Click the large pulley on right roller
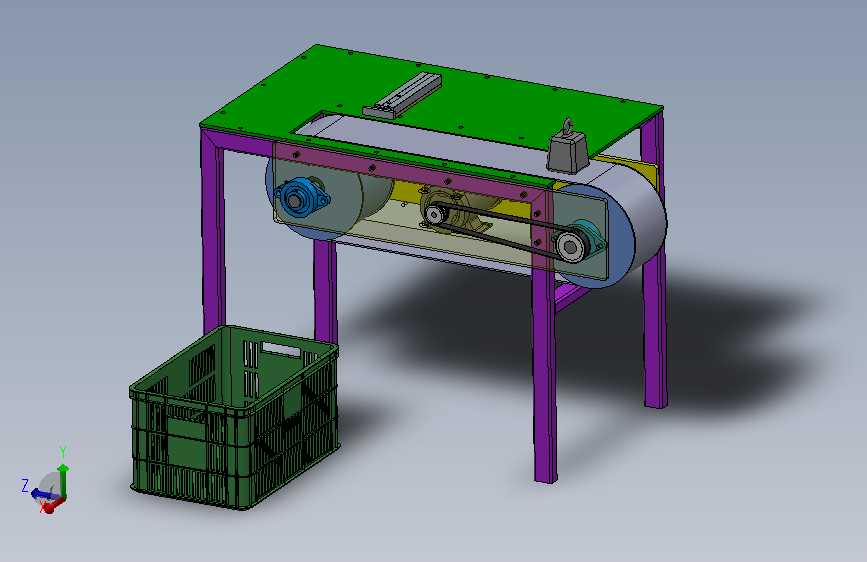The width and height of the screenshot is (867, 562). (570, 247)
